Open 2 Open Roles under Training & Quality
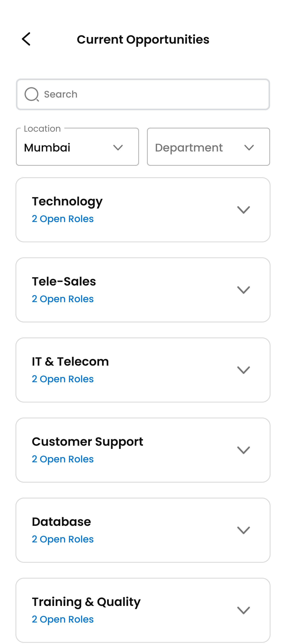Viewport: 286px width, 644px height. click(x=63, y=619)
